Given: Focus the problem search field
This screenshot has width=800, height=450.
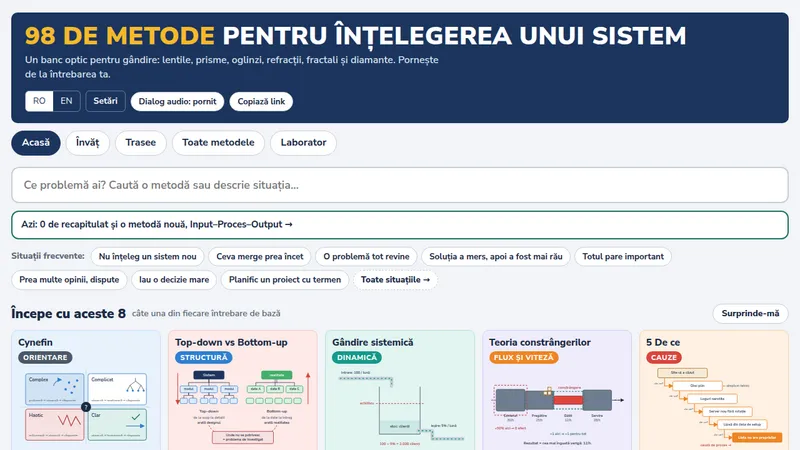Looking at the screenshot, I should 400,185.
